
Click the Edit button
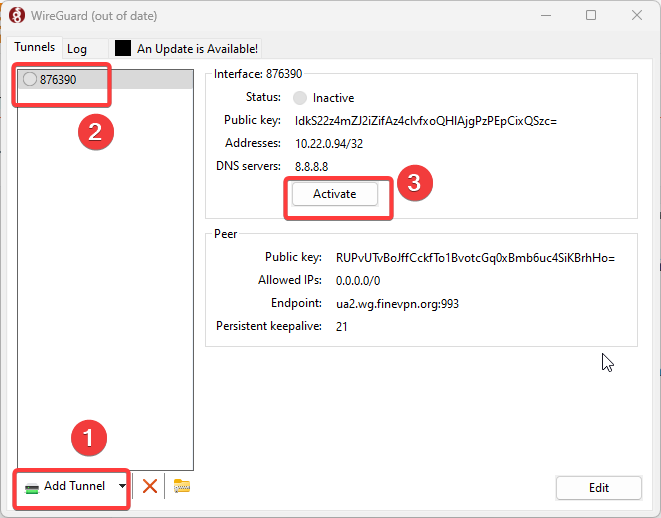click(599, 488)
